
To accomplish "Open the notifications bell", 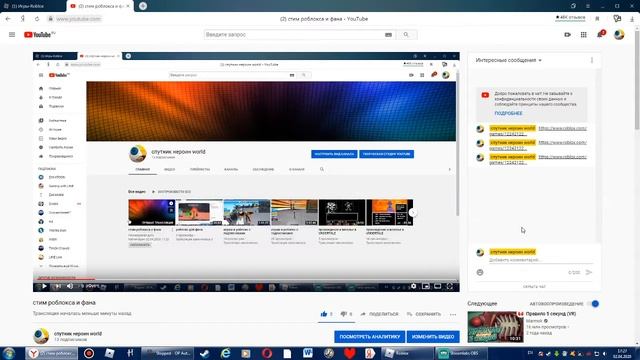I will point(600,34).
